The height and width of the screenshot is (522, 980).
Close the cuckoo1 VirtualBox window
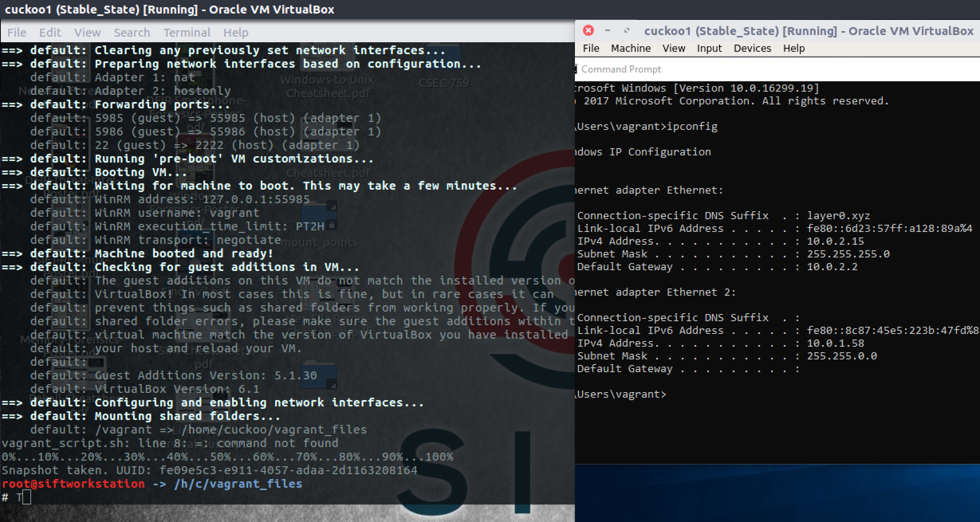pyautogui.click(x=588, y=30)
